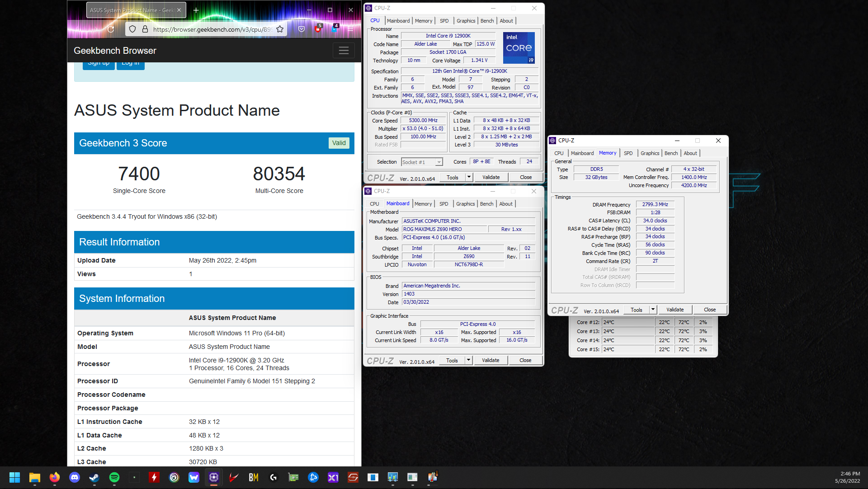The image size is (868, 489).
Task: Select SPD tab in top CPU-Z window
Action: coord(444,21)
